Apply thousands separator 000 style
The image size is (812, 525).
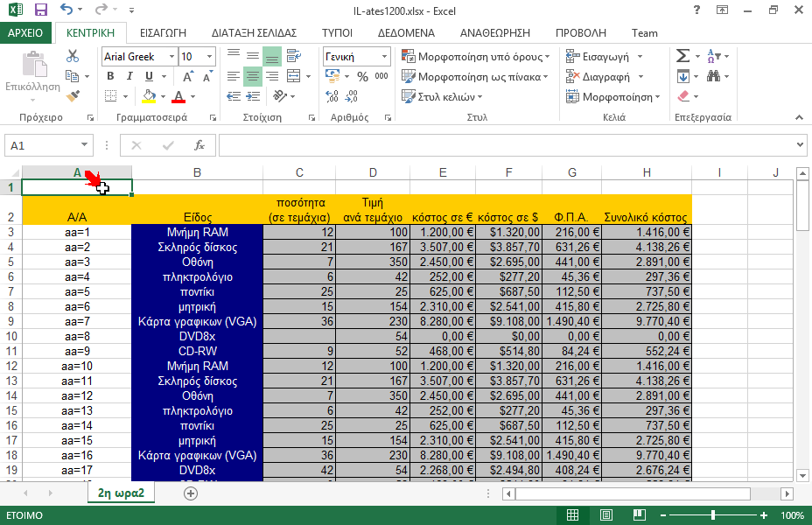(x=381, y=76)
